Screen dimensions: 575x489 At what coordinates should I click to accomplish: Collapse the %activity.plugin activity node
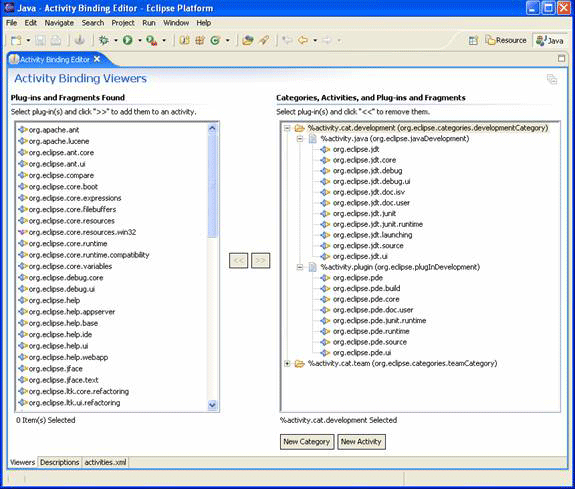[300, 267]
